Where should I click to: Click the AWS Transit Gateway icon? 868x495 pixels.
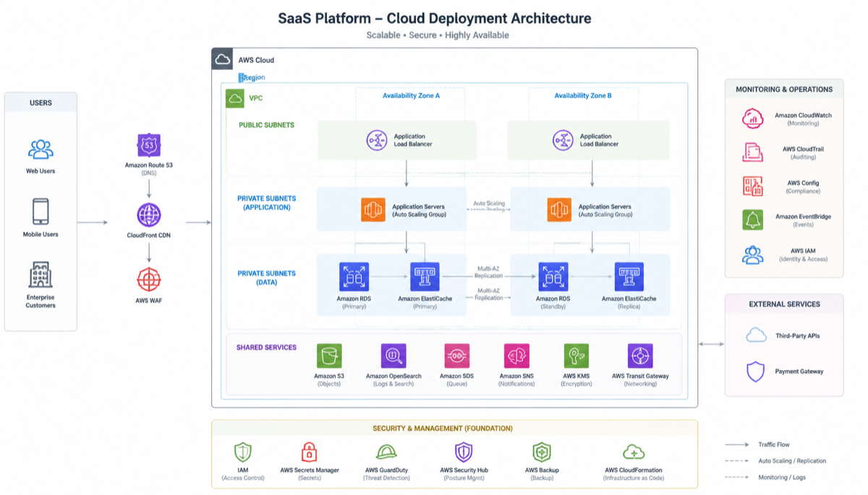tap(640, 356)
